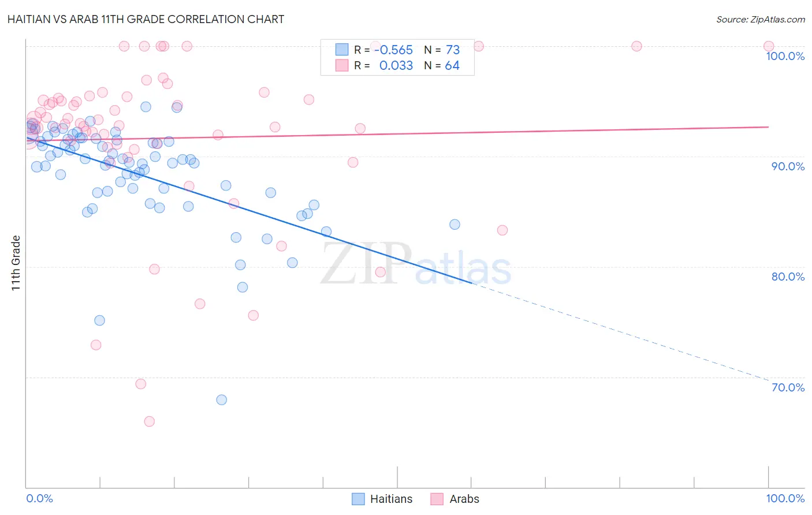
Task: Click the pink swatch beside R = 0.033
Action: tap(342, 65)
